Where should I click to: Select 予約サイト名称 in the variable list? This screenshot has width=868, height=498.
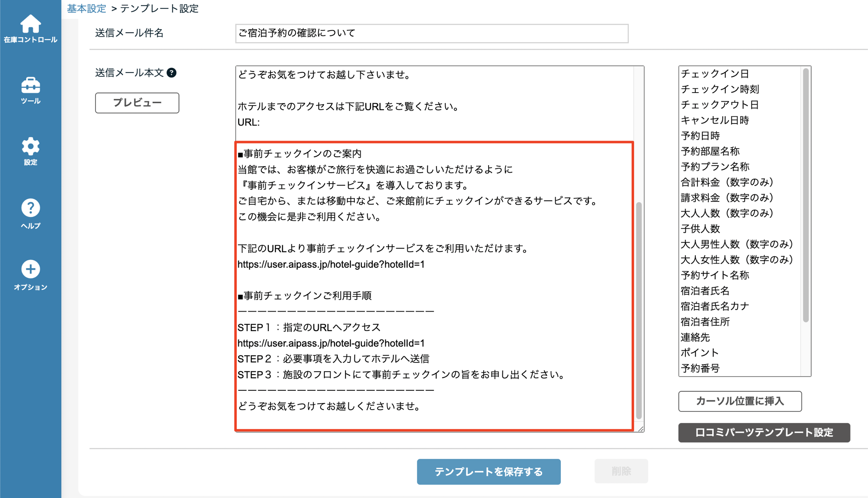pyautogui.click(x=740, y=275)
